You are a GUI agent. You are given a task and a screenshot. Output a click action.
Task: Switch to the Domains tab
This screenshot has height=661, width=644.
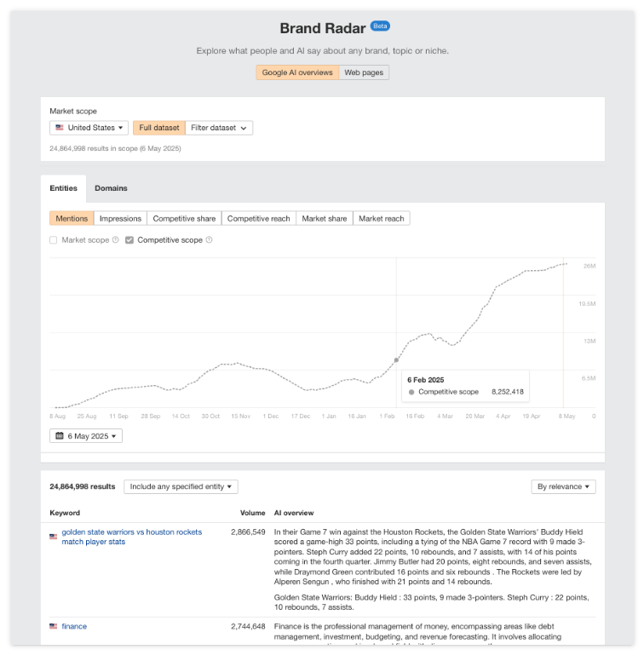[x=111, y=188]
